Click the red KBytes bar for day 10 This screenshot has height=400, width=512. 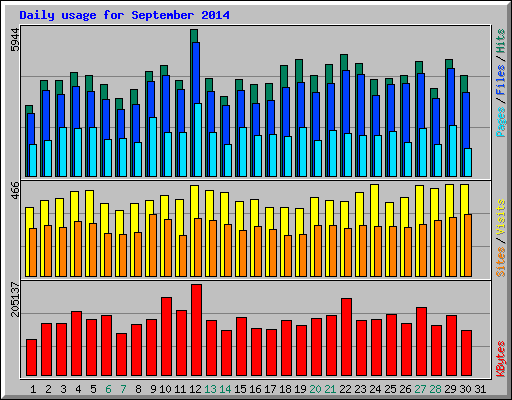[166, 336]
